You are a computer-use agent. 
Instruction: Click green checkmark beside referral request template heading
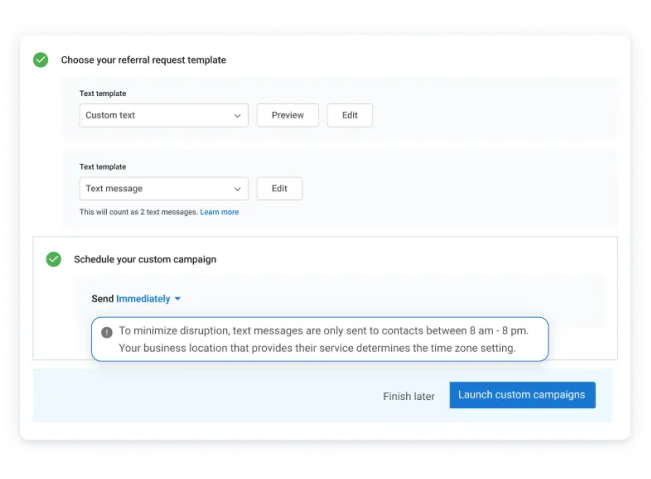pyautogui.click(x=41, y=60)
